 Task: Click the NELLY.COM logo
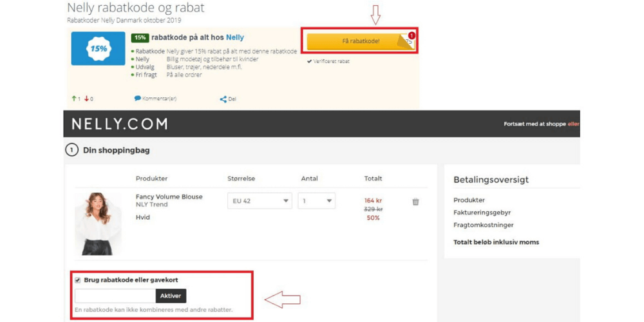[x=119, y=124]
